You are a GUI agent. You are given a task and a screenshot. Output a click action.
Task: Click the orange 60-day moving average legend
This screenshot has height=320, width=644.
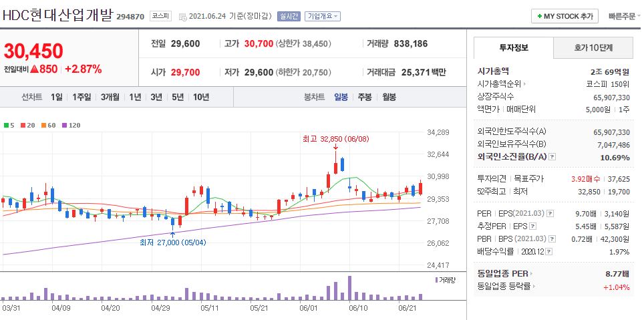(x=49, y=126)
